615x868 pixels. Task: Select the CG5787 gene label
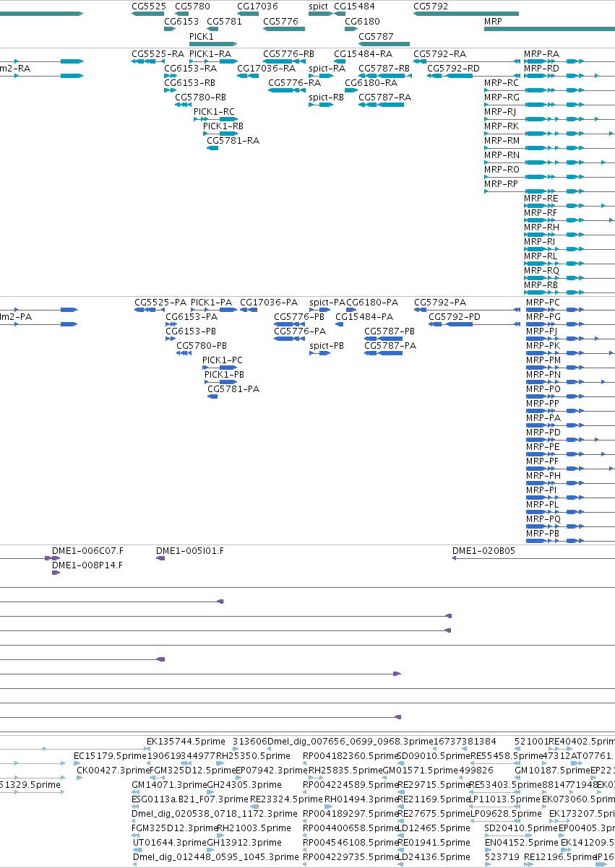[x=376, y=36]
